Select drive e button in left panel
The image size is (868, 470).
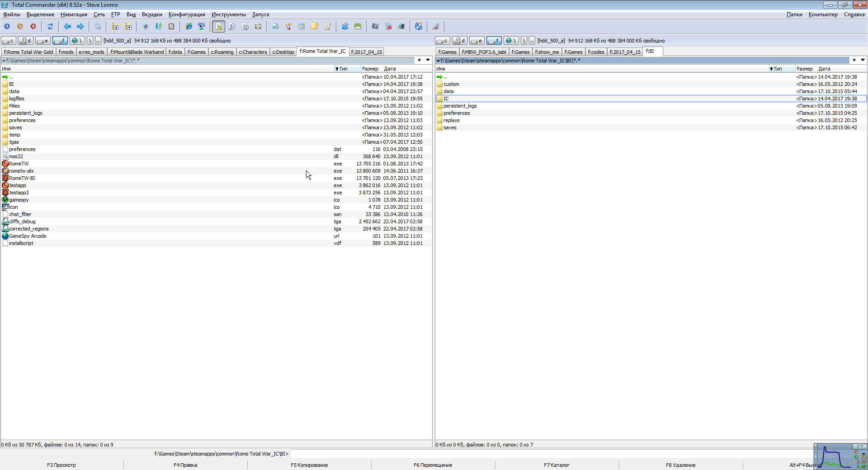[x=43, y=41]
